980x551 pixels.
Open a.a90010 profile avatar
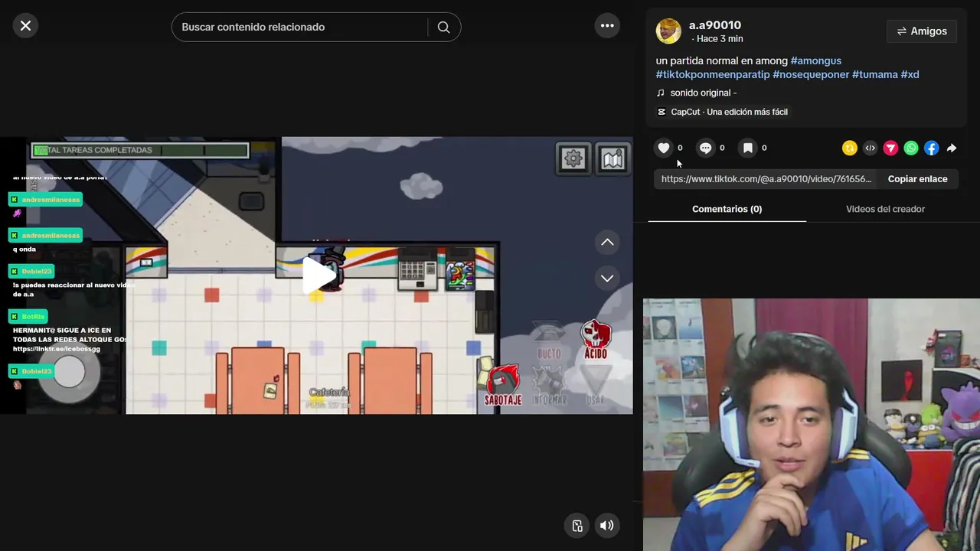[668, 31]
